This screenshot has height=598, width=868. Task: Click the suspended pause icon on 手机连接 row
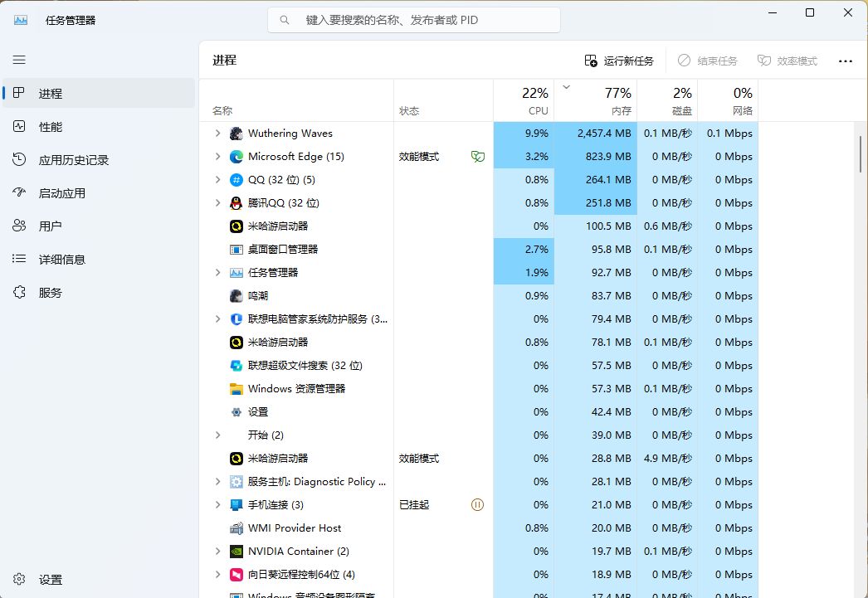(477, 504)
